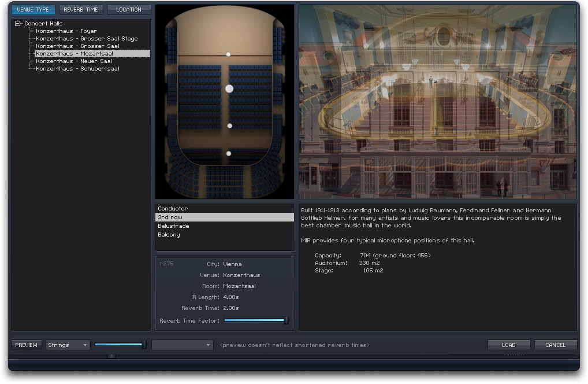Click the Reverb Time 2.00s value
This screenshot has width=588, height=384.
pos(231,308)
